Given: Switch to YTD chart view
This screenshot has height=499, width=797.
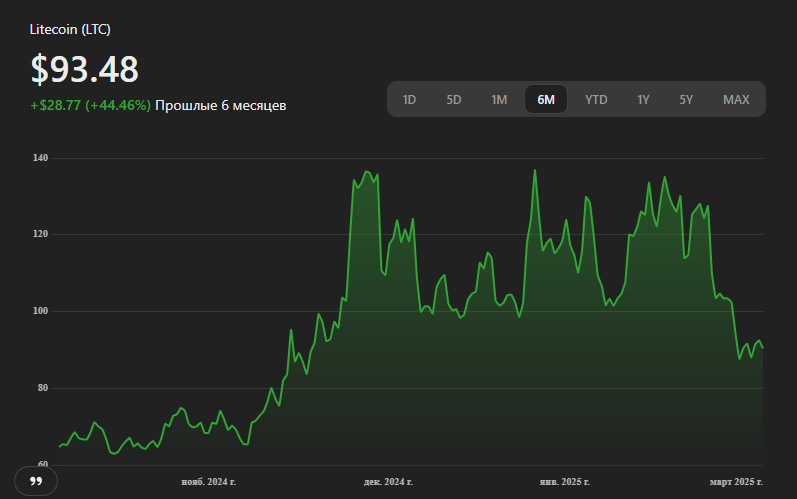Looking at the screenshot, I should coord(596,100).
